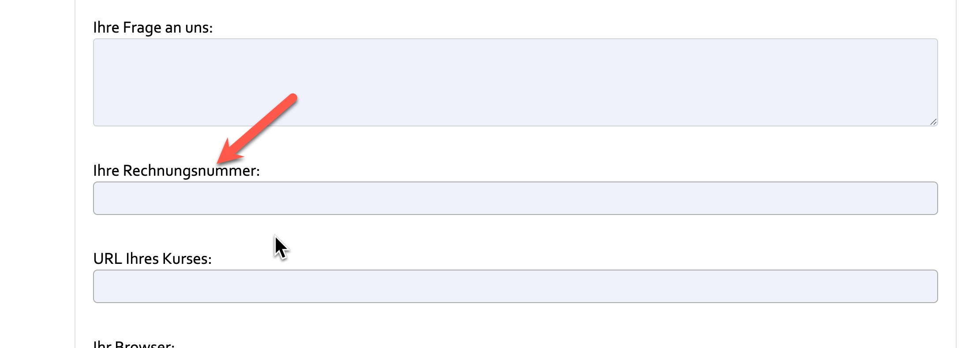Click the 'Ihre Rechnungsnummer:' label
The width and height of the screenshot is (980, 348).
pos(176,171)
